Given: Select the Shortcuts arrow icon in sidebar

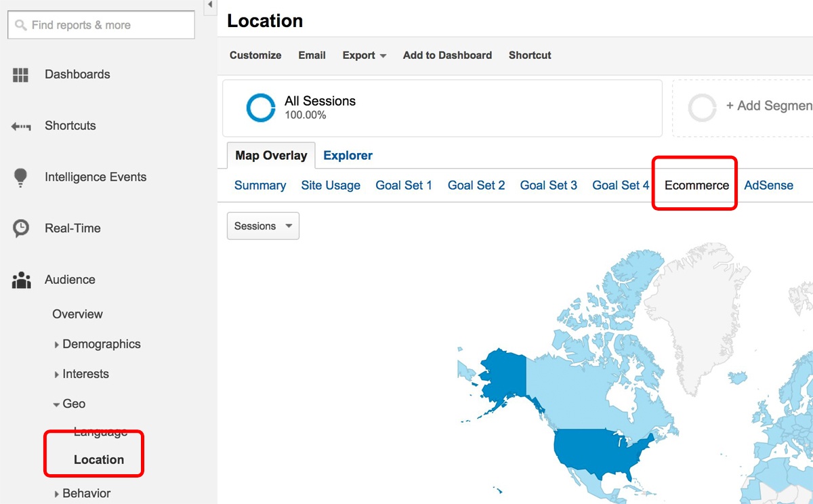Looking at the screenshot, I should (21, 125).
